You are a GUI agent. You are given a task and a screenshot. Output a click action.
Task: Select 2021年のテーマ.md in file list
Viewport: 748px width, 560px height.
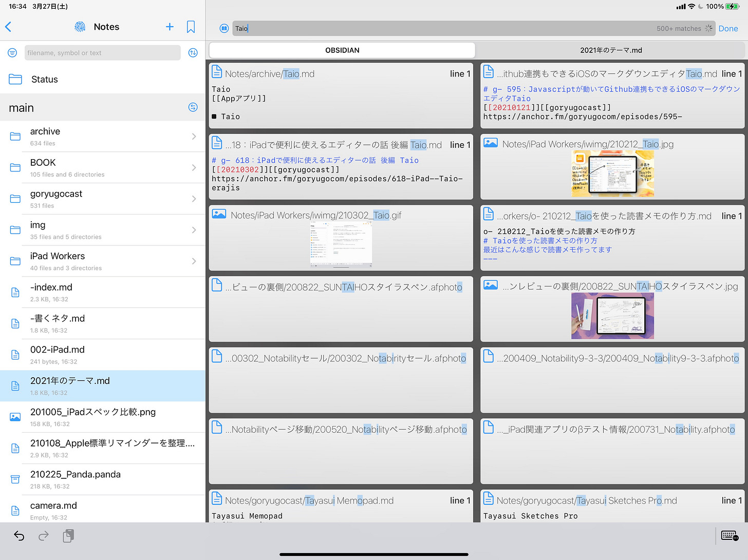coord(103,386)
